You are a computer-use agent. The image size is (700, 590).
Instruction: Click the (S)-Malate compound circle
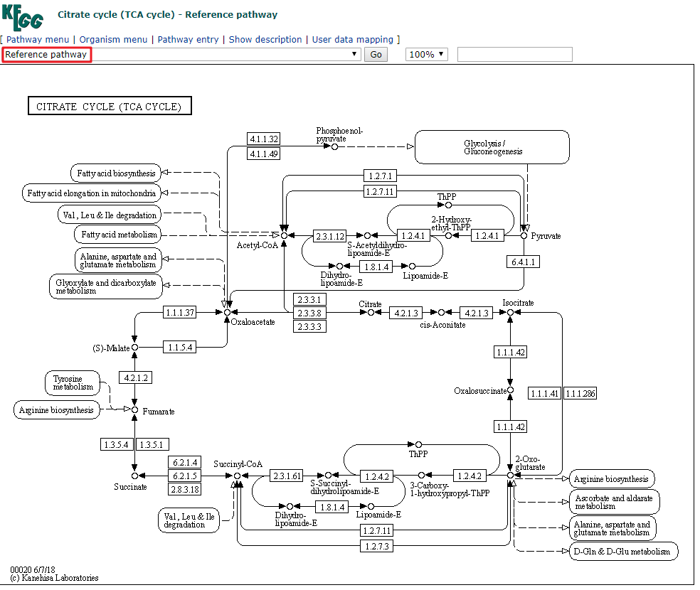(x=135, y=347)
